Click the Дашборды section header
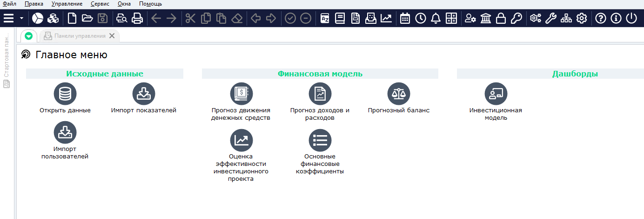 pyautogui.click(x=575, y=74)
